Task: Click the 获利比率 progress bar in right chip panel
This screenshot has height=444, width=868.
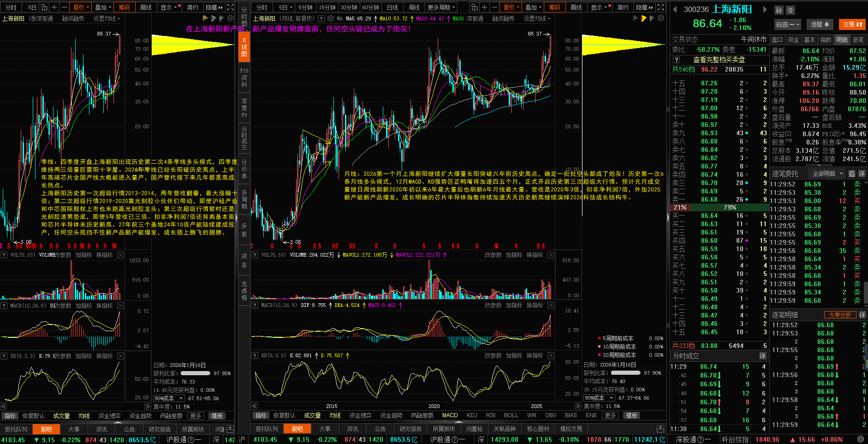Action: tap(625, 372)
